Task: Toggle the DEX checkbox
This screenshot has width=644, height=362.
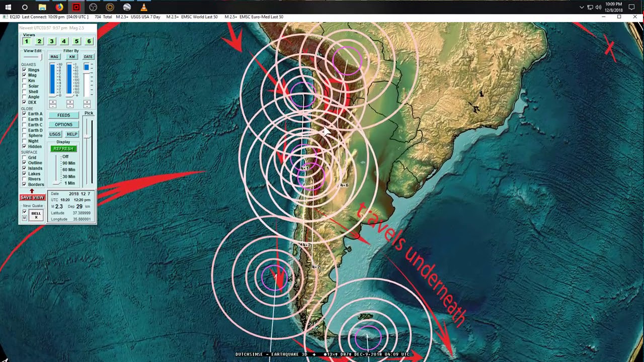Action: coord(24,102)
